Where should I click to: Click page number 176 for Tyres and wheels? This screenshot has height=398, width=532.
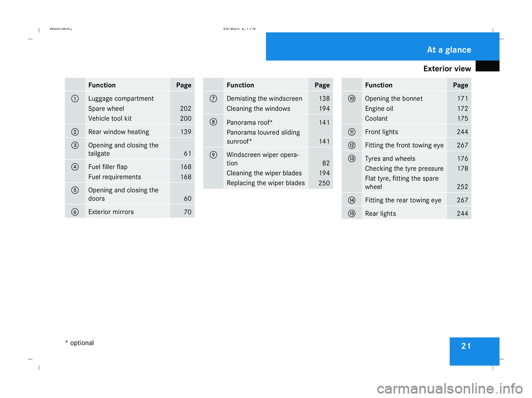point(463,159)
